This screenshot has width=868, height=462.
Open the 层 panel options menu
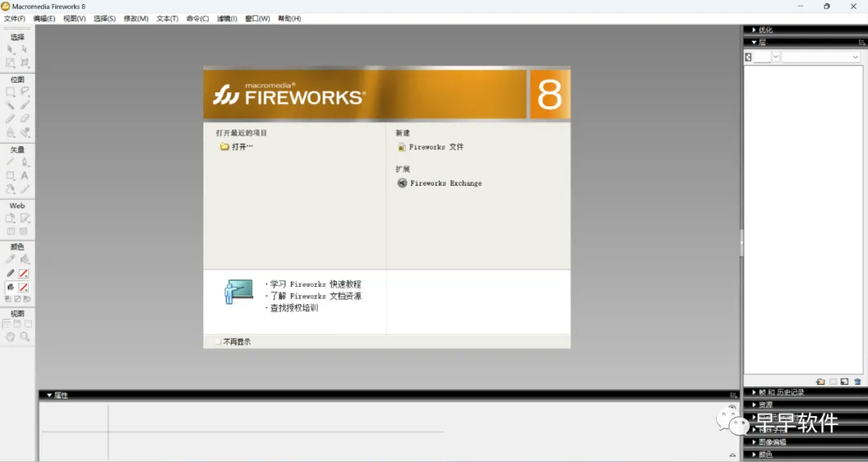click(862, 42)
